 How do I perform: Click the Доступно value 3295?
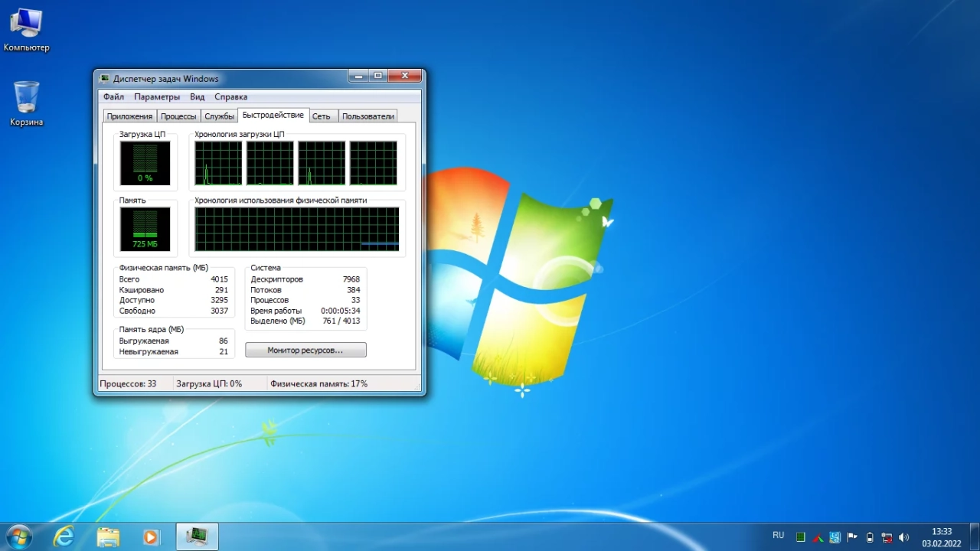[219, 301]
